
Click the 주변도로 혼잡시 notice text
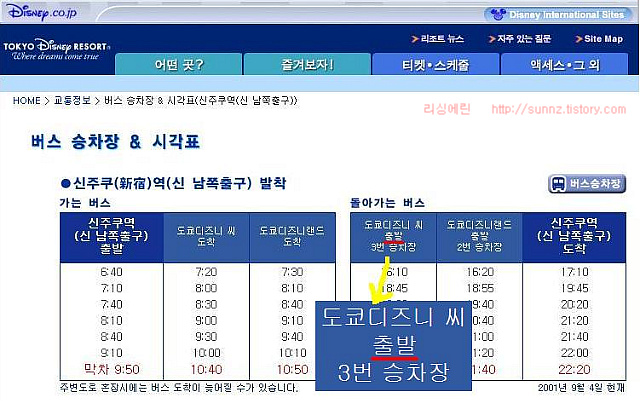pos(179,388)
